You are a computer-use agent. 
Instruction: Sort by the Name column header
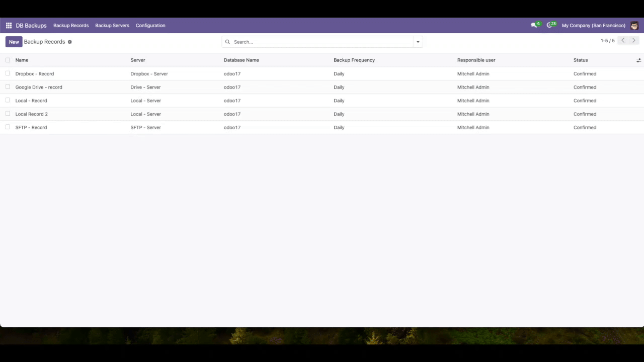click(22, 60)
